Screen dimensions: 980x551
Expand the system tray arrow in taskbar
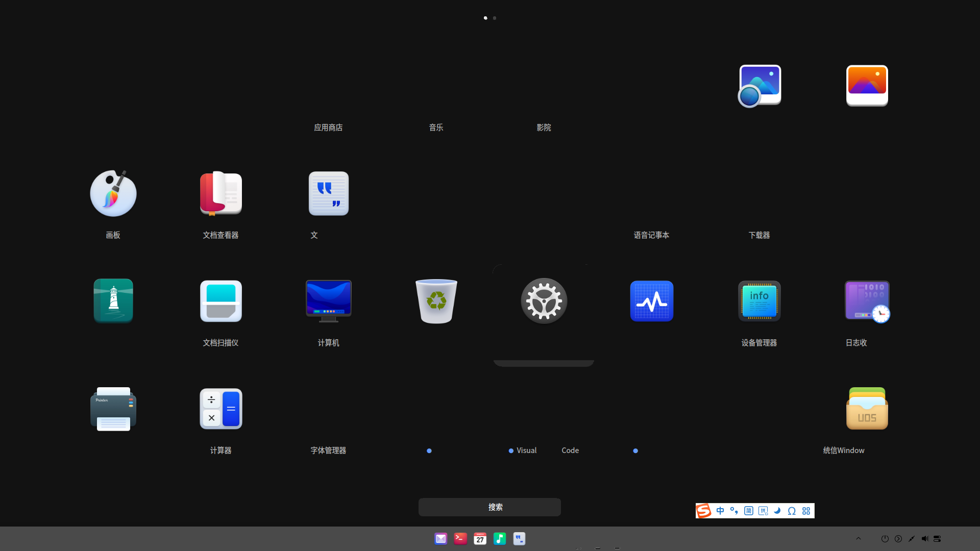point(859,539)
